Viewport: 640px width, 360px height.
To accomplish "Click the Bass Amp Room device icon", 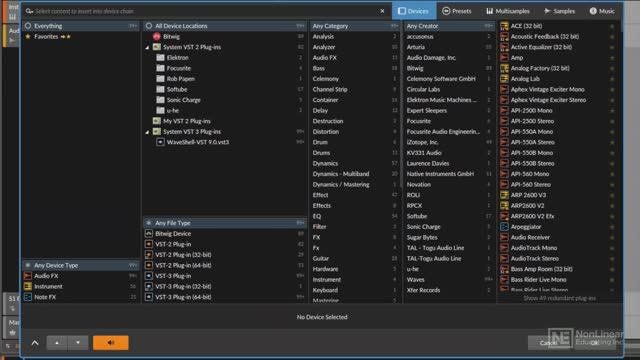I will (504, 269).
